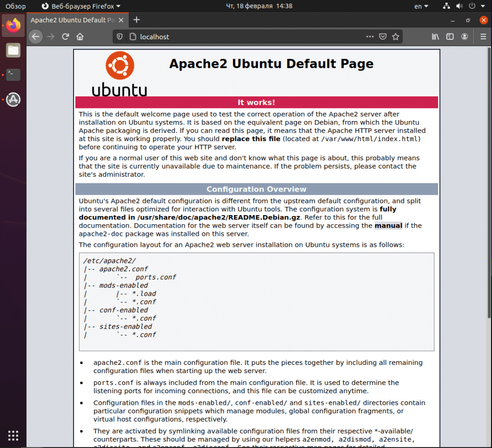Expand the keyboard language 'en' menu

pyautogui.click(x=420, y=6)
